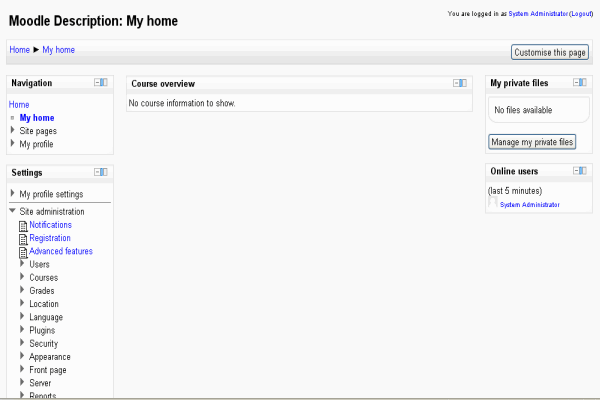600x400 pixels.
Task: Open Home in the breadcrumb bar
Action: pos(19,50)
